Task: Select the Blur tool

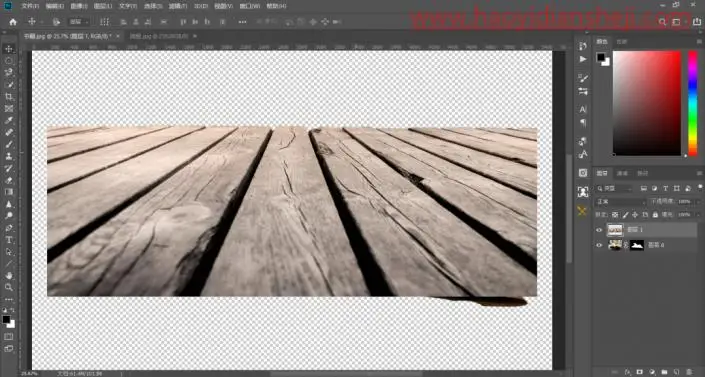Action: [x=9, y=204]
